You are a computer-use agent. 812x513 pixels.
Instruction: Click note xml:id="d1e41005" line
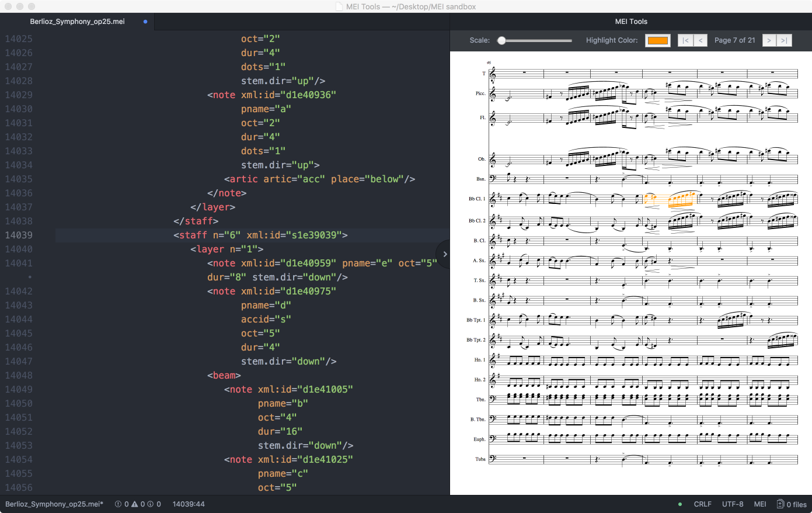click(x=289, y=389)
